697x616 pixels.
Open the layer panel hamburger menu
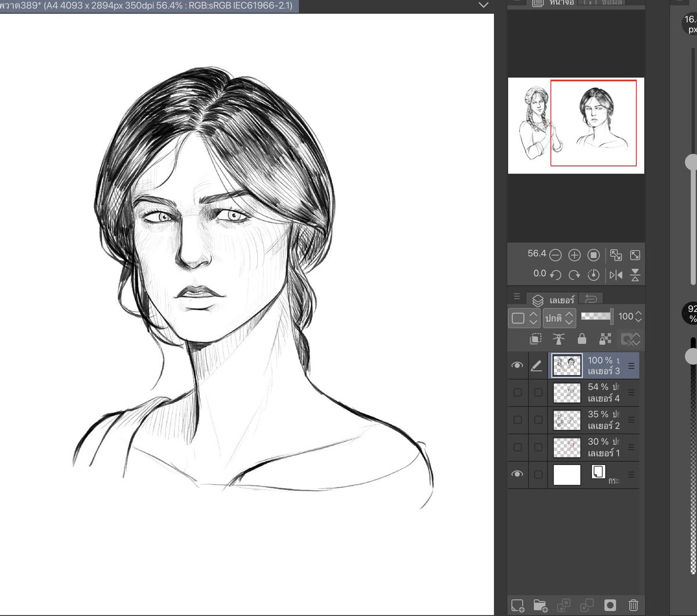(x=517, y=297)
